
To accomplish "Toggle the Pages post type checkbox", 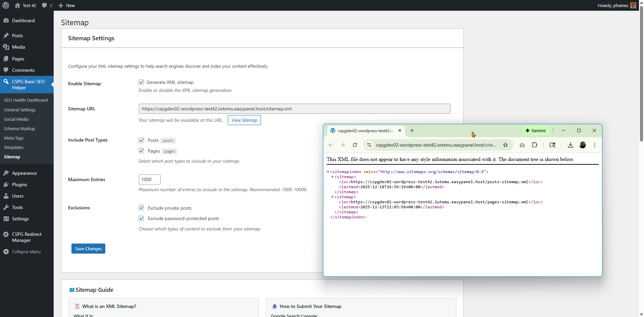I will pos(141,151).
